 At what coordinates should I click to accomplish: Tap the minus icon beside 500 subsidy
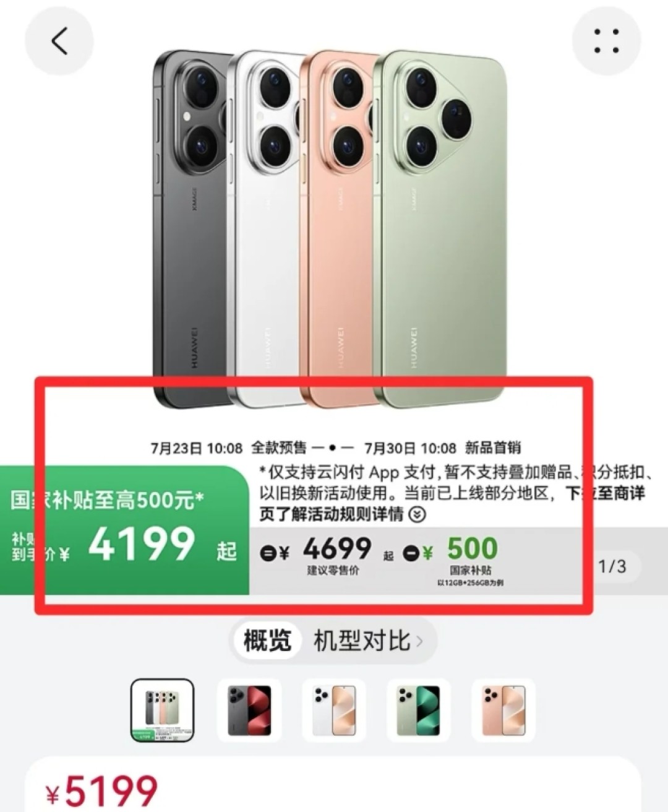(x=411, y=553)
